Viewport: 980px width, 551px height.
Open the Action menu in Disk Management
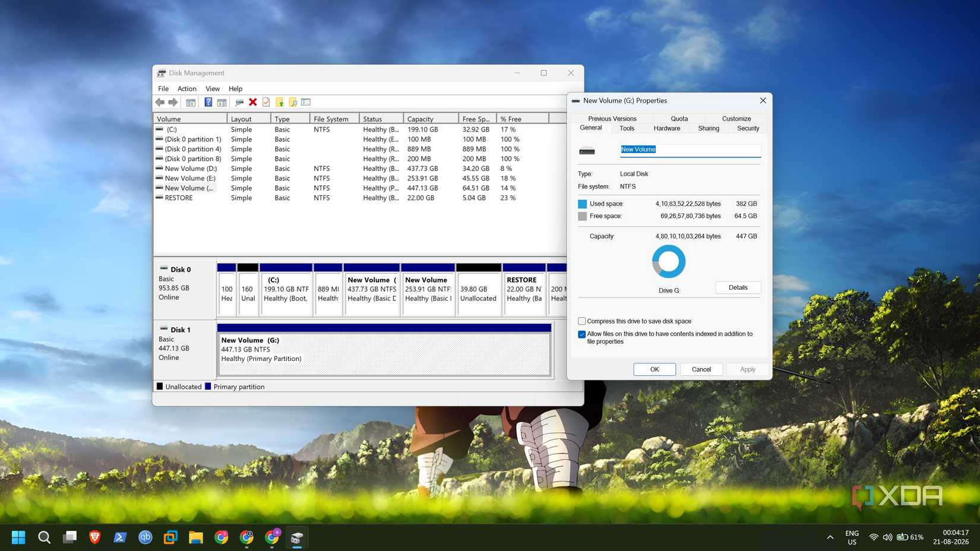pos(186,88)
